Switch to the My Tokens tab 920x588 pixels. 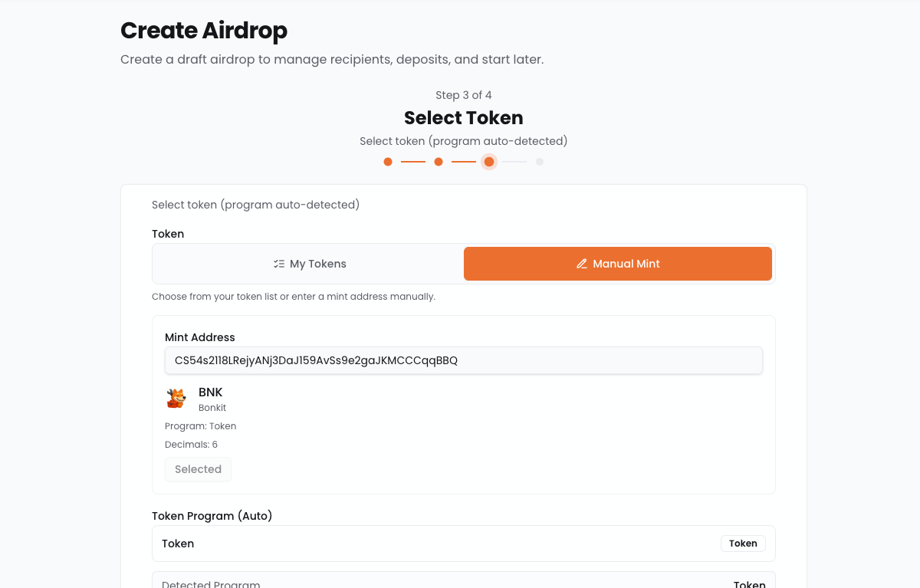(x=309, y=264)
